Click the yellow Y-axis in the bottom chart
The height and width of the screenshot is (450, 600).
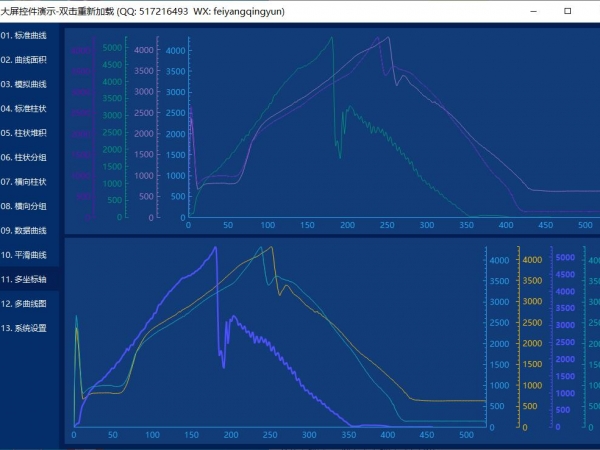(520, 340)
